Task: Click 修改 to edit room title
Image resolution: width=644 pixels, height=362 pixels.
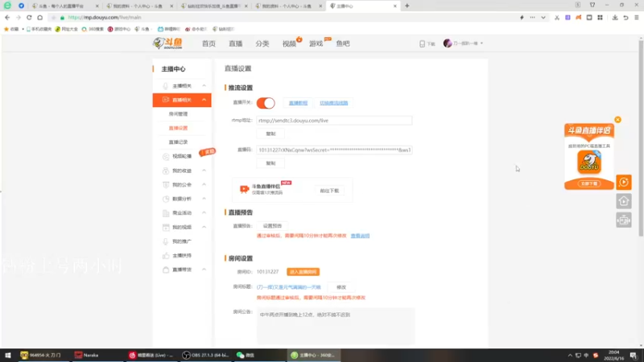Action: [341, 287]
